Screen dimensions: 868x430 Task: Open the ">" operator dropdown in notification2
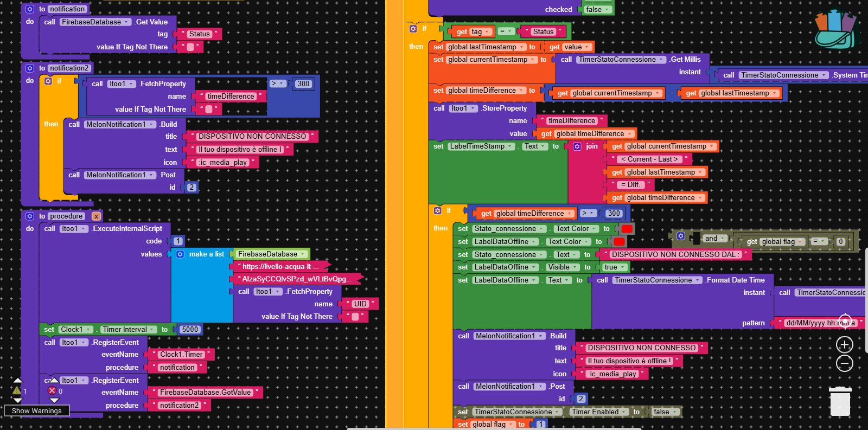tap(278, 84)
